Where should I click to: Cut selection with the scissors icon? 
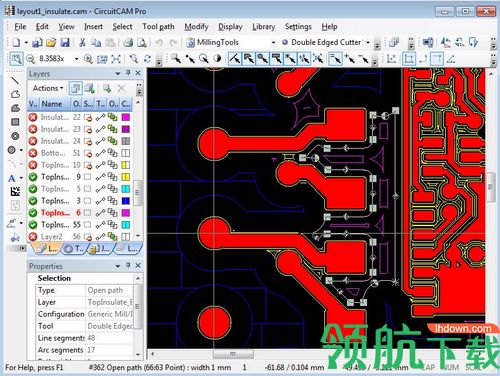pyautogui.click(x=82, y=42)
